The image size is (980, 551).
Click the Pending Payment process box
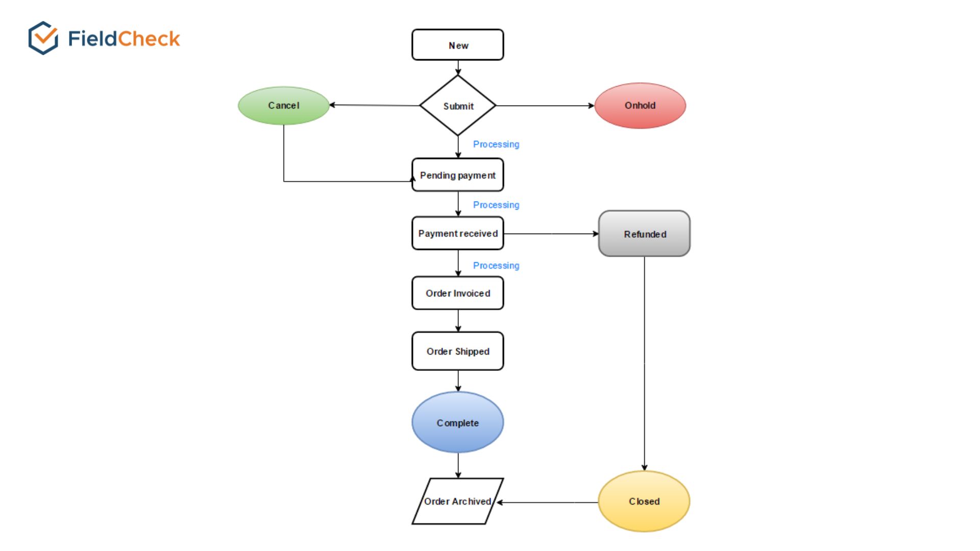(x=458, y=175)
